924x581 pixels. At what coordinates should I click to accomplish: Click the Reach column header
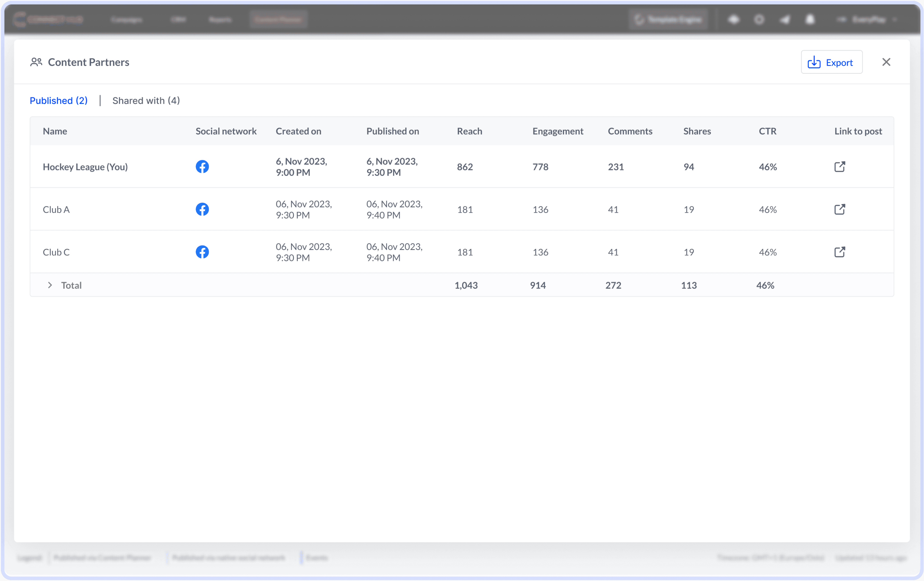coord(470,131)
